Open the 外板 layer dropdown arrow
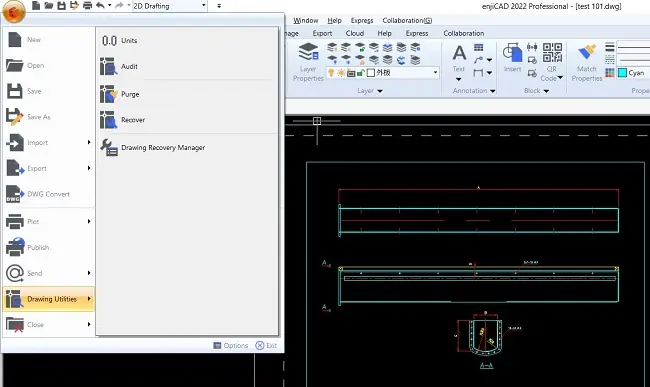650x387 pixels. point(435,73)
